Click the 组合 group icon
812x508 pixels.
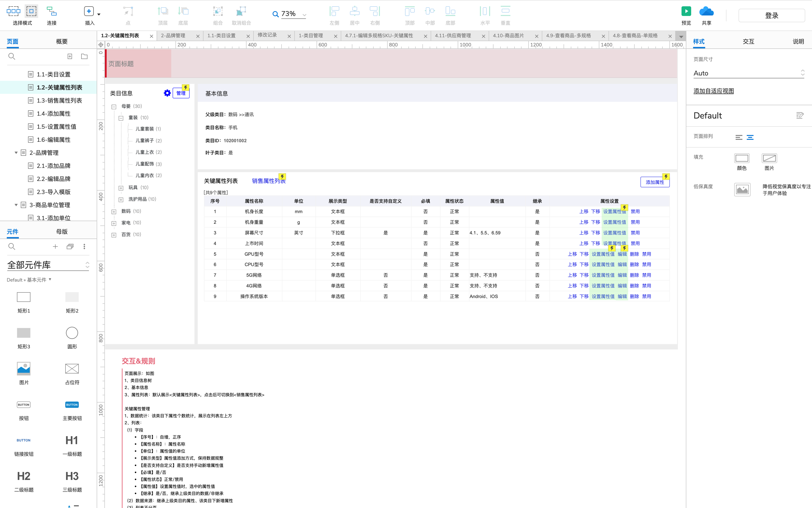pos(218,11)
